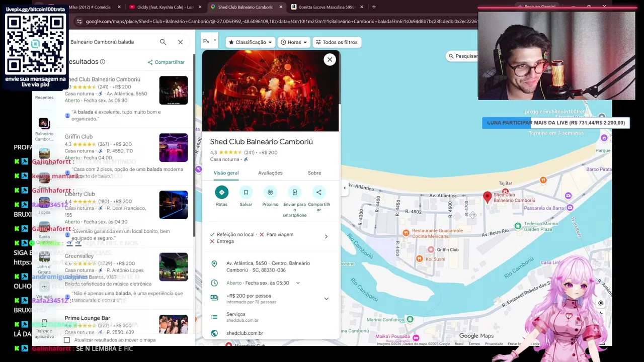Switch to the Visão geral tab
Image resolution: width=644 pixels, height=362 pixels.
point(226,173)
